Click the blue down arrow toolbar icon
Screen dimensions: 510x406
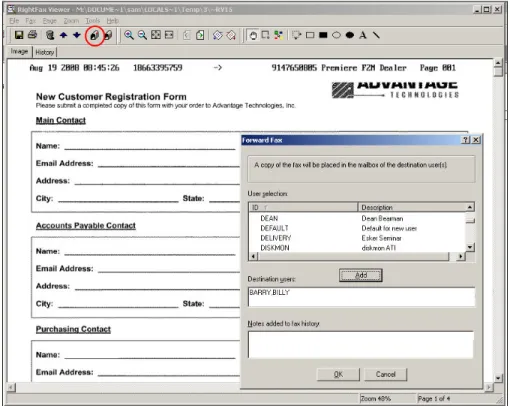77,35
